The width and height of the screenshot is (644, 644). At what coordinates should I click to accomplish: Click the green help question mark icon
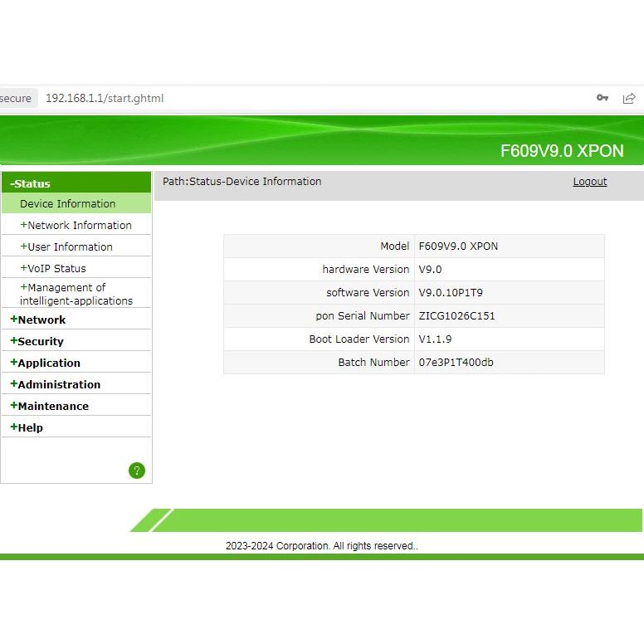(x=137, y=471)
